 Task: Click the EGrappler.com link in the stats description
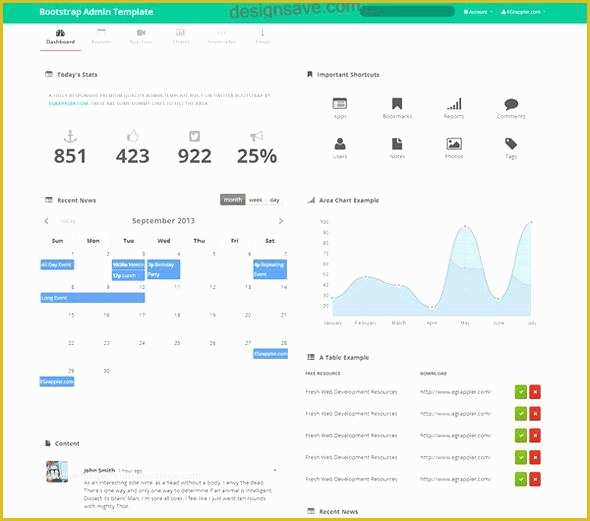[68, 103]
